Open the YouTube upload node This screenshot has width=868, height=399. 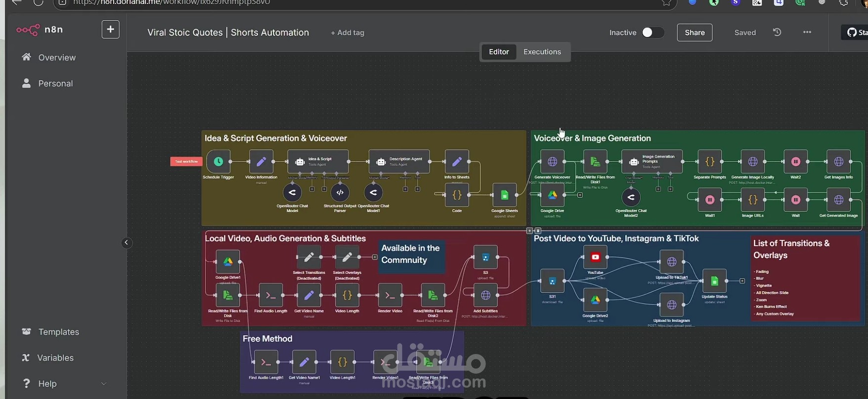tap(595, 257)
